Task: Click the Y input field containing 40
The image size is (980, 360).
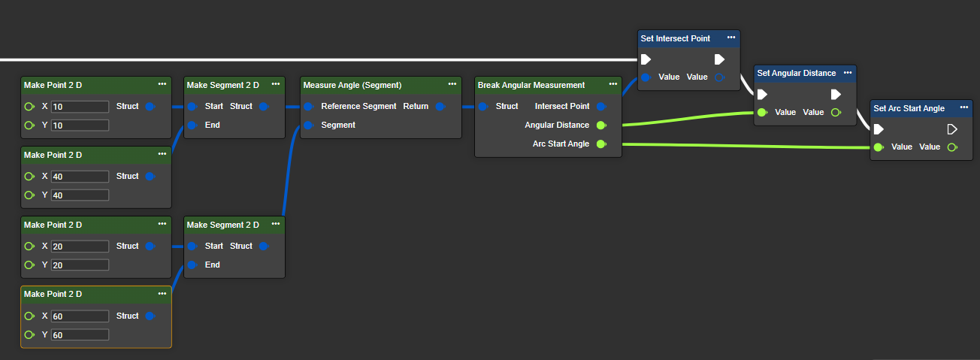Action: click(80, 195)
